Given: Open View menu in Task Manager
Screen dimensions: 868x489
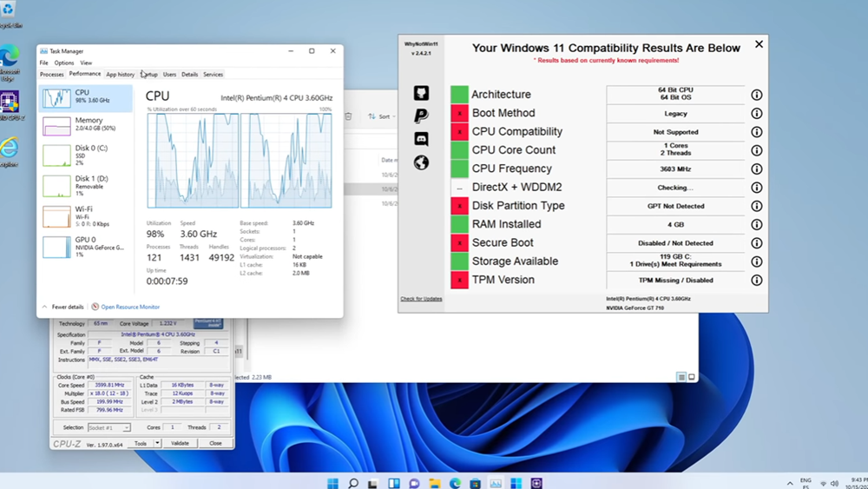Looking at the screenshot, I should pos(86,63).
